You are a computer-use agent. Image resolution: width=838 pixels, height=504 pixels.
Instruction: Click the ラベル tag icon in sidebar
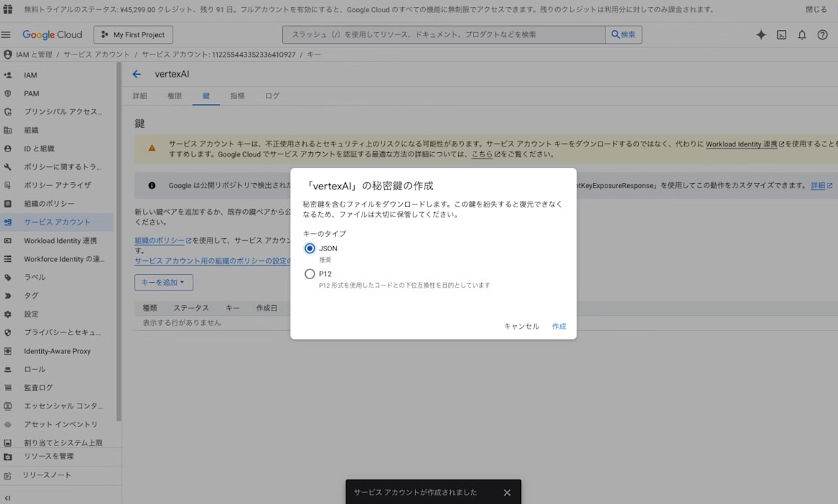tap(8, 277)
